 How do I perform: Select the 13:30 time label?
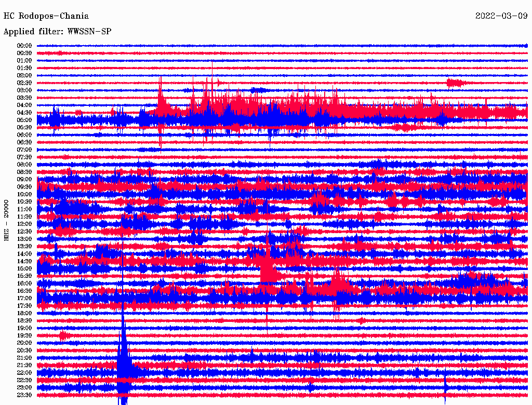point(24,246)
